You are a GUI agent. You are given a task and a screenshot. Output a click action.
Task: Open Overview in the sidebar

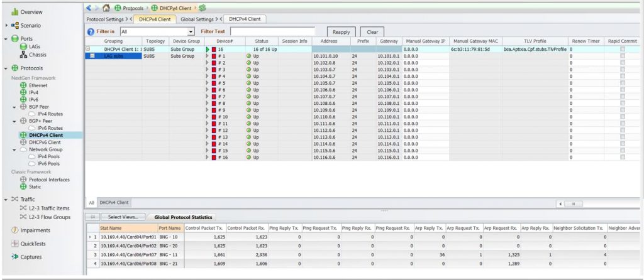[x=31, y=12]
